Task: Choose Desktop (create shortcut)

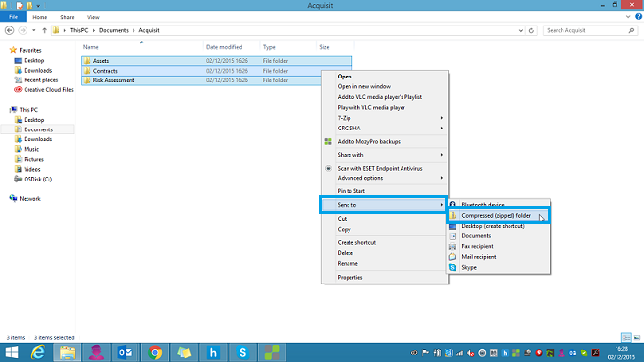Action: coord(498,226)
